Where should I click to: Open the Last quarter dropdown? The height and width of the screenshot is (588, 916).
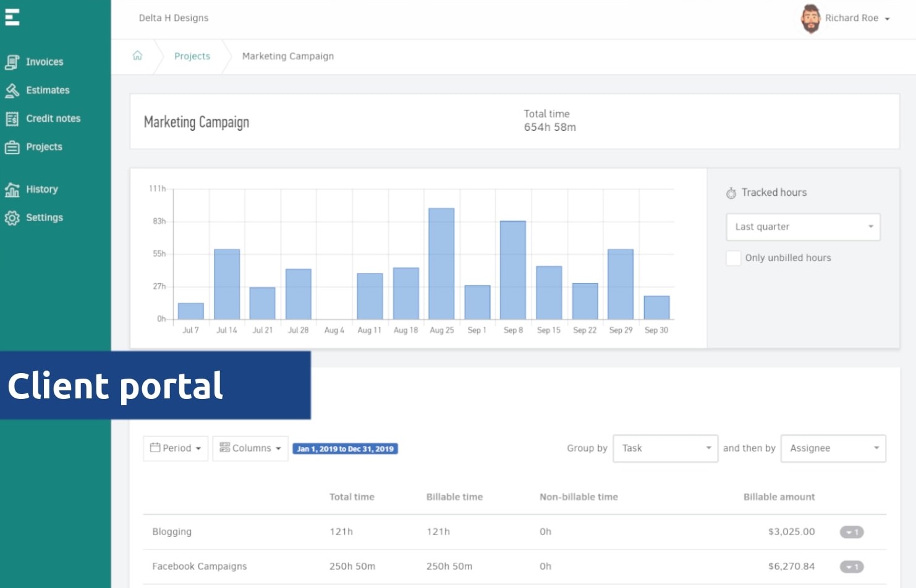(x=803, y=227)
